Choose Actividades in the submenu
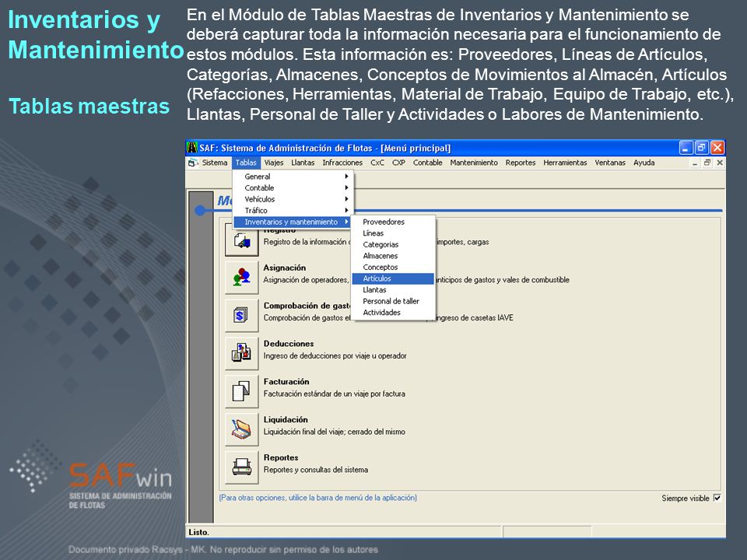 (393, 313)
